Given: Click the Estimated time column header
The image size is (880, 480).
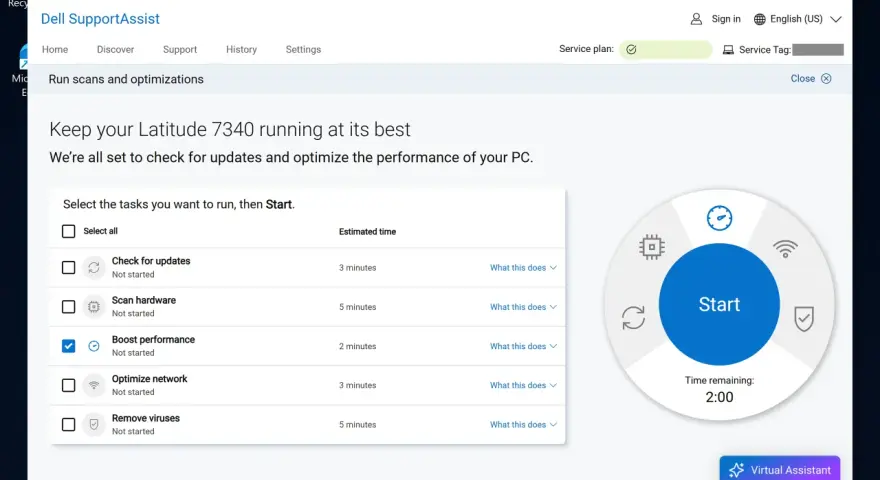Looking at the screenshot, I should coord(368,232).
